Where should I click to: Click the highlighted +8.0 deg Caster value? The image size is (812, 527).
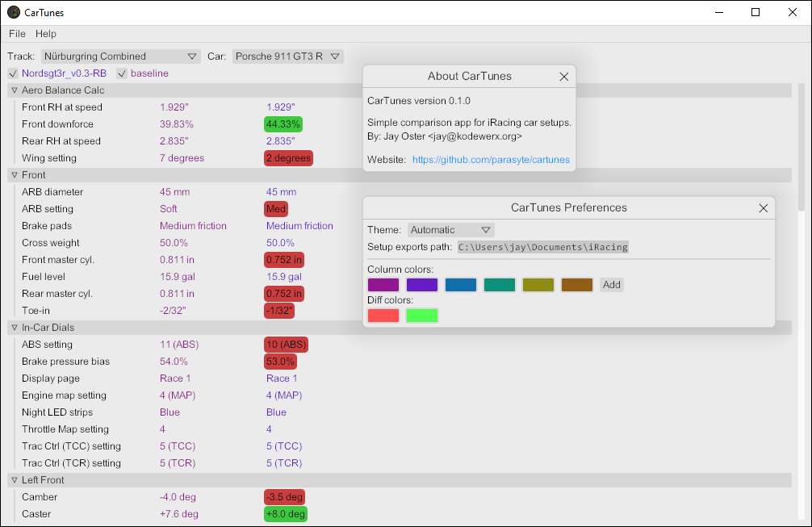286,514
